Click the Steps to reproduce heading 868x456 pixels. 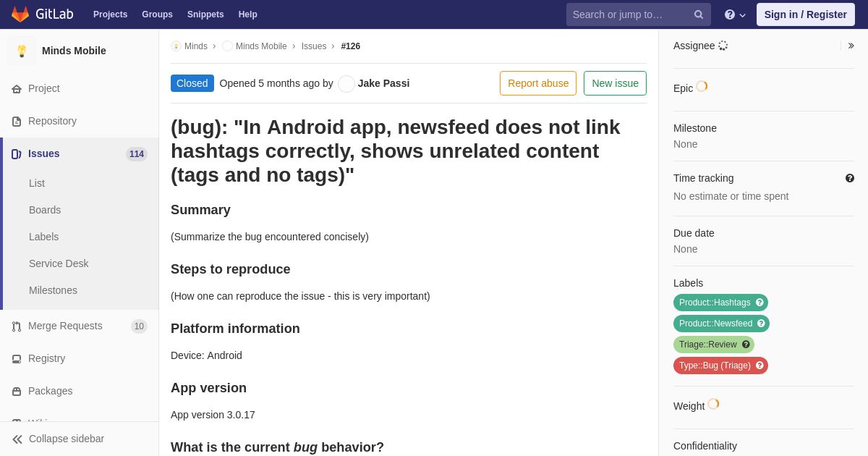[x=231, y=269]
